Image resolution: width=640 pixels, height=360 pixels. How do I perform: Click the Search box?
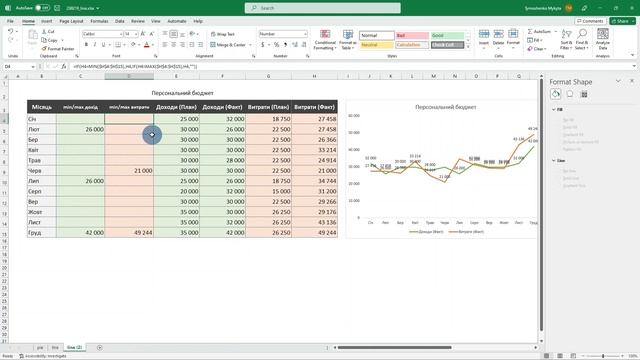322,8
